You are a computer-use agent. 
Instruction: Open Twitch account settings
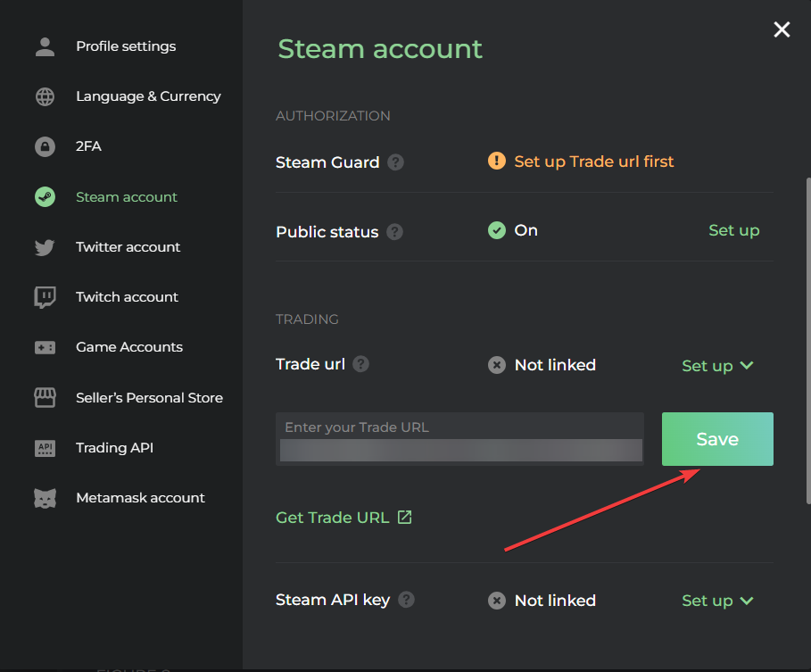tap(127, 297)
